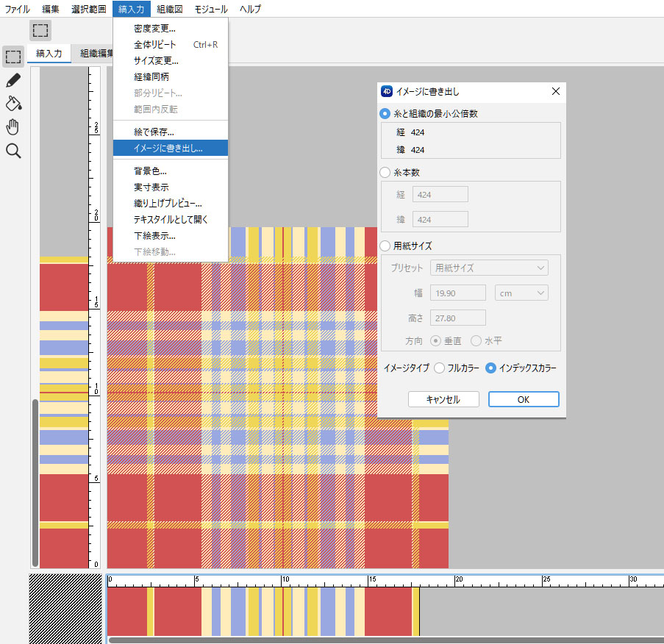Select the hand pan tool

pos(13,127)
